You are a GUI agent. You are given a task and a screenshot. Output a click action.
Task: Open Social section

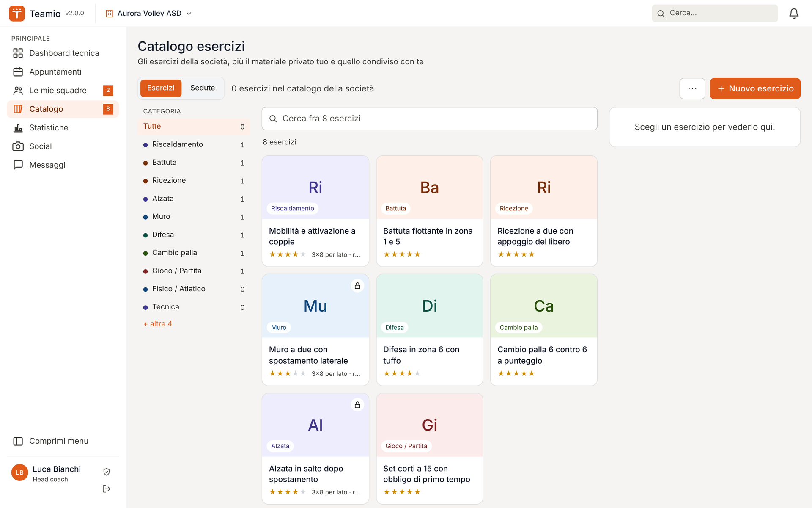(63, 146)
